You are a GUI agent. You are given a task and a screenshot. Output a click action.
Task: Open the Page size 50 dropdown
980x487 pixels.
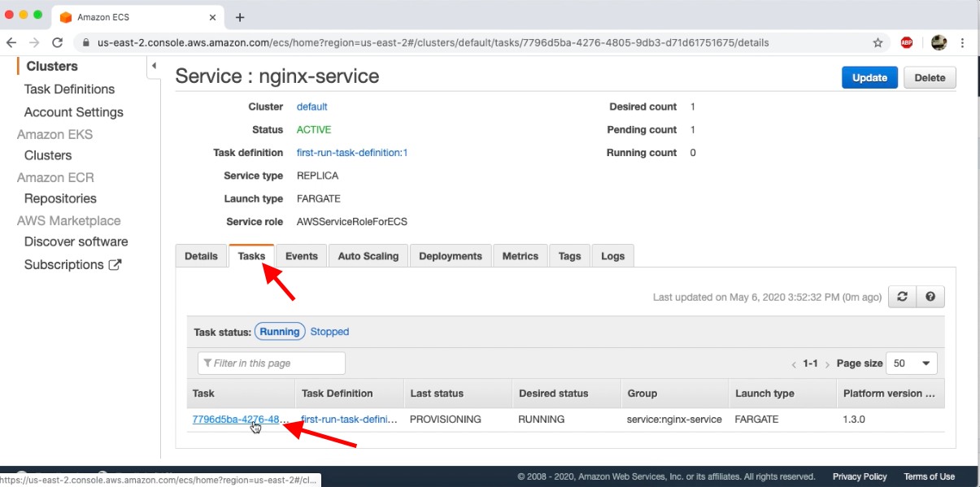click(911, 363)
